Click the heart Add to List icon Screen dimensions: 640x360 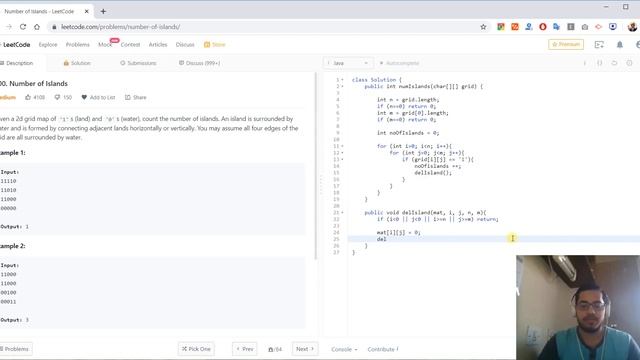(84, 97)
